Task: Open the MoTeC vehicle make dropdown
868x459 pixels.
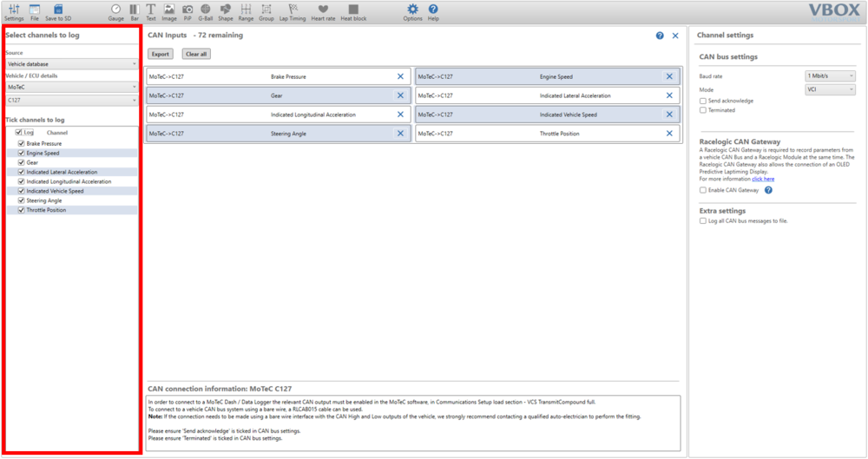Action: tap(71, 87)
